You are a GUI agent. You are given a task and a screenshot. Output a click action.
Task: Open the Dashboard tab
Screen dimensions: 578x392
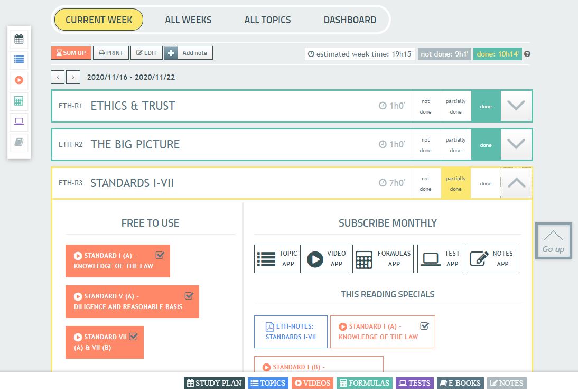click(x=350, y=20)
